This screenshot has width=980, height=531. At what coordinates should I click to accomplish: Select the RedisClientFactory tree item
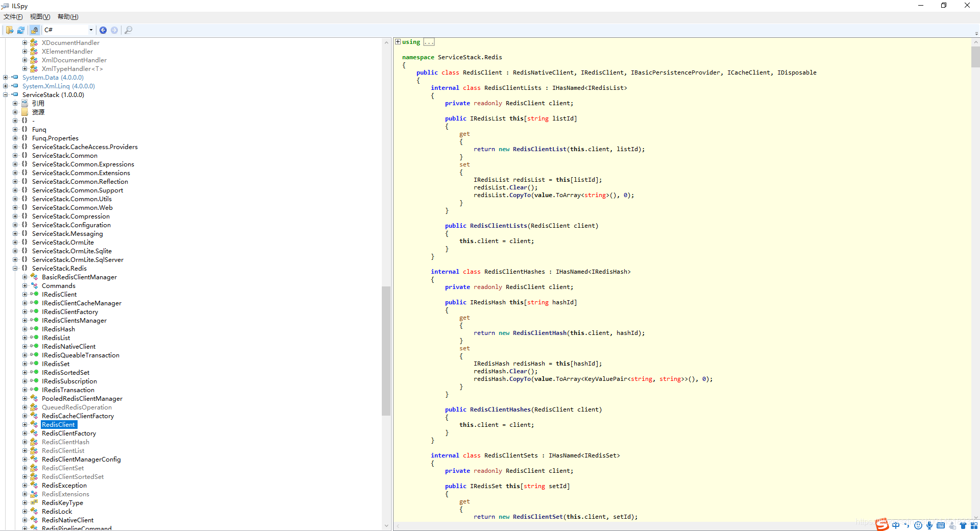[x=69, y=433]
